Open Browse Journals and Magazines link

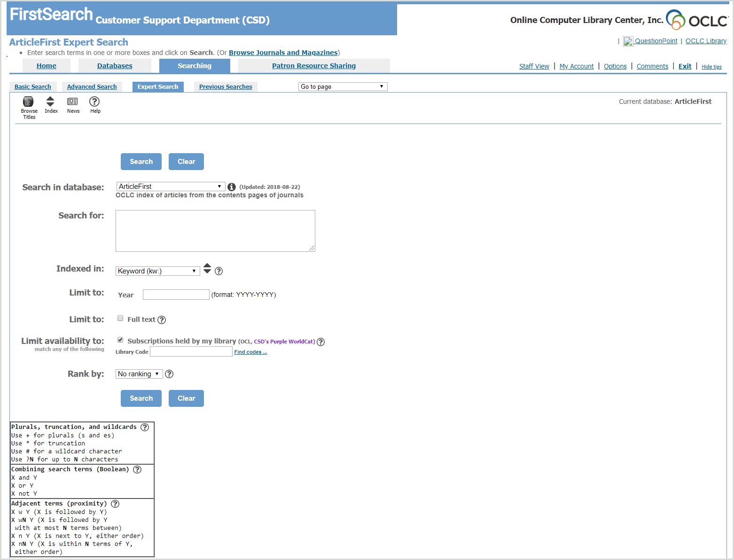[283, 53]
